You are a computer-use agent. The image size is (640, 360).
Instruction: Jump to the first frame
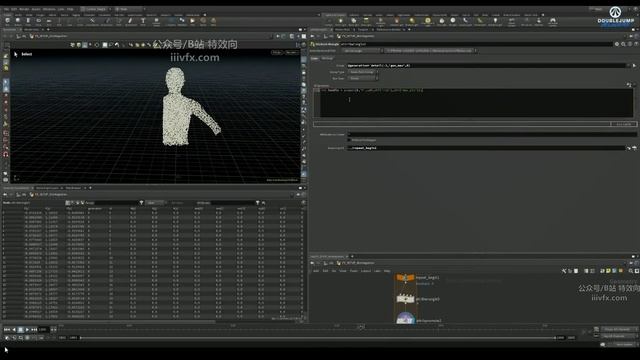click(x=7, y=330)
